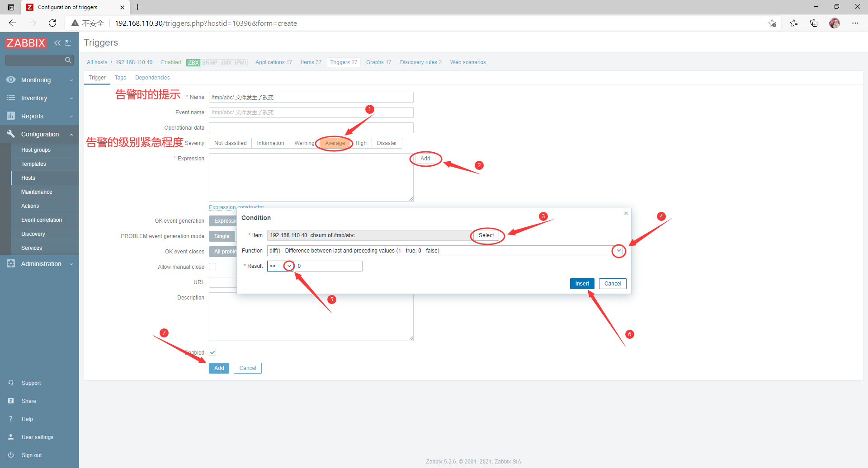This screenshot has width=868, height=468.
Task: Reload the page with the refresh icon
Action: click(52, 23)
